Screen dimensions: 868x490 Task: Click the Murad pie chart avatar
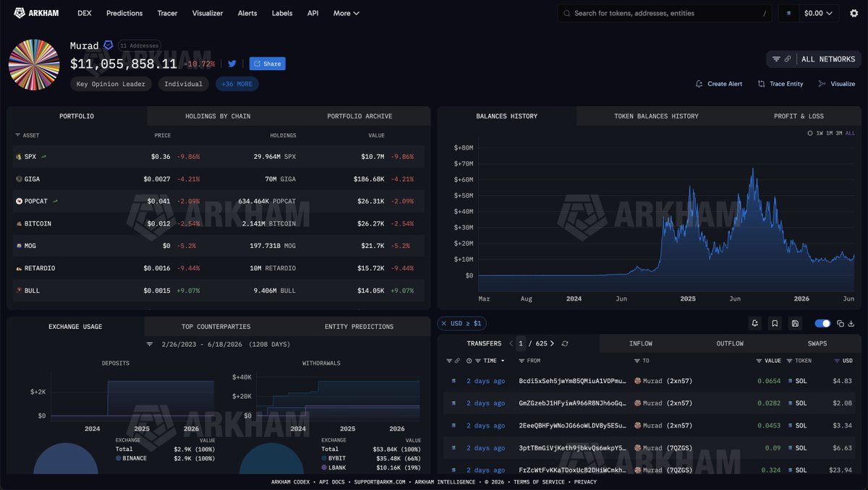[34, 65]
